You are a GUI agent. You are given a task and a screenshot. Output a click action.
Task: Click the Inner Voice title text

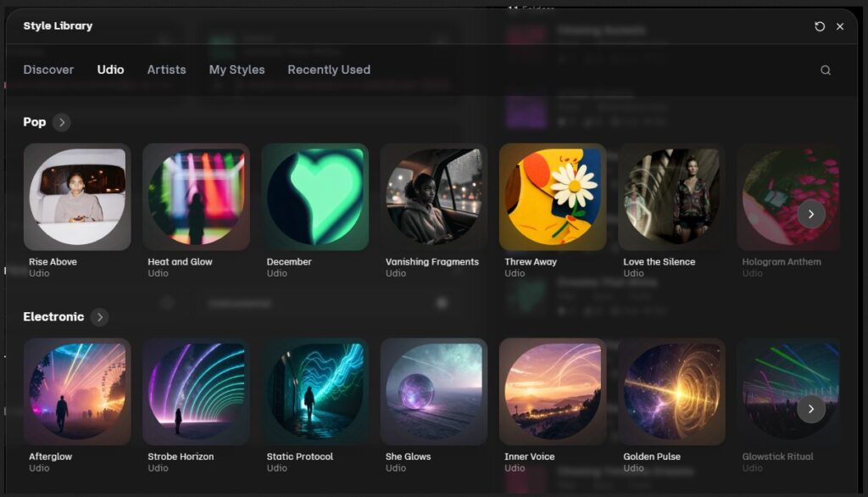529,456
